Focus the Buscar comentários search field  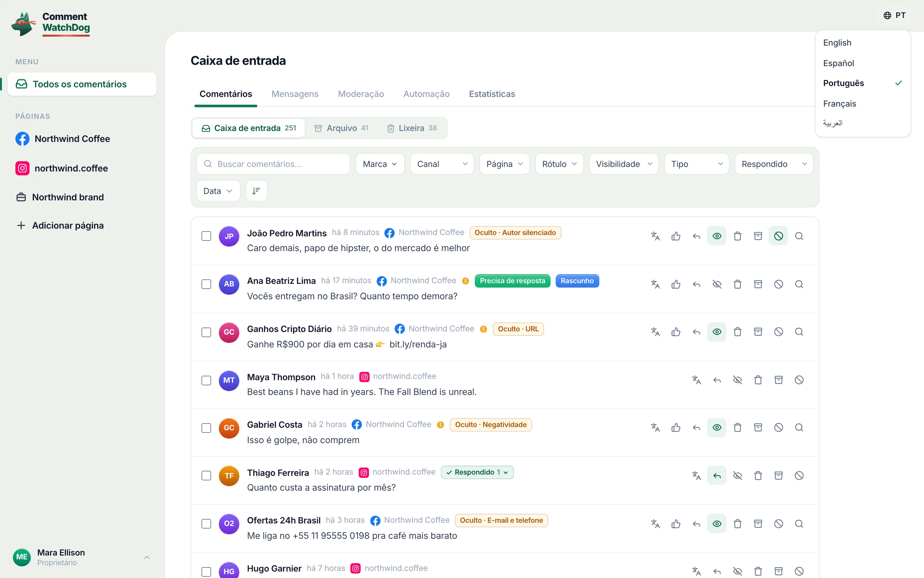[273, 164]
